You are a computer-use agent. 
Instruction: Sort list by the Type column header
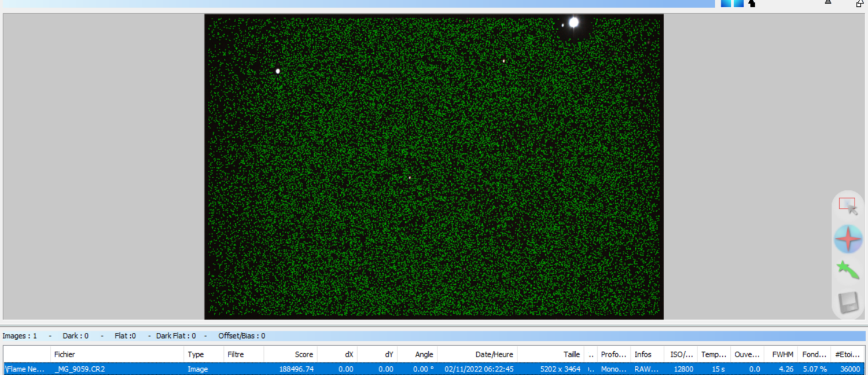click(x=204, y=354)
